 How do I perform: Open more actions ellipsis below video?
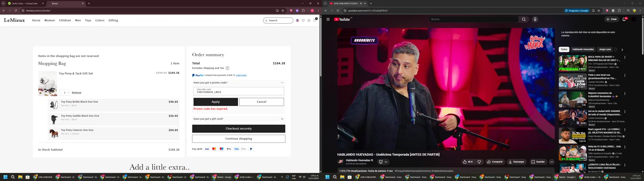tap(552, 162)
